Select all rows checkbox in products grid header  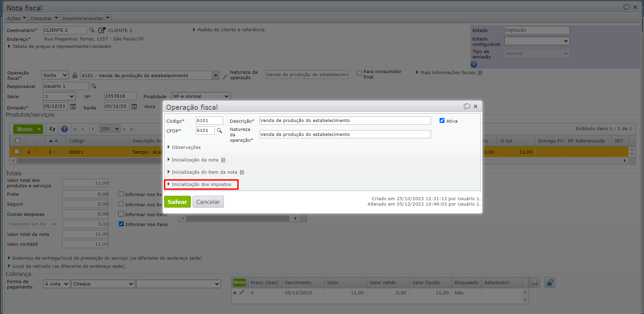(18, 141)
